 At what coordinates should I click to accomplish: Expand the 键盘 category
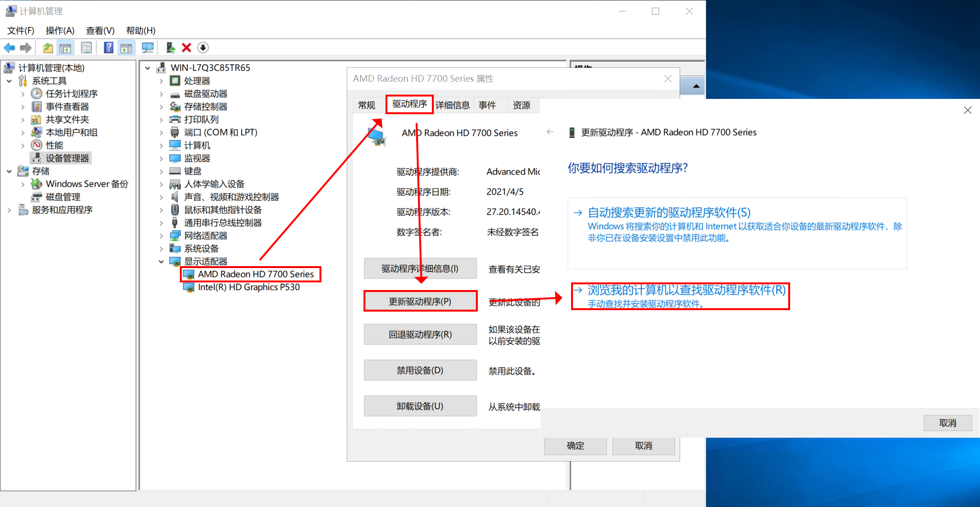161,171
